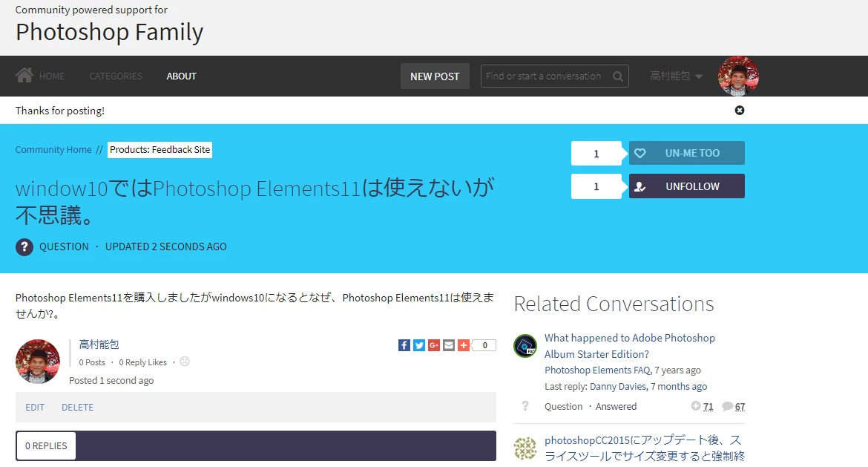Image resolution: width=868 pixels, height=467 pixels.
Task: Click the question mark status icon
Action: click(x=24, y=246)
